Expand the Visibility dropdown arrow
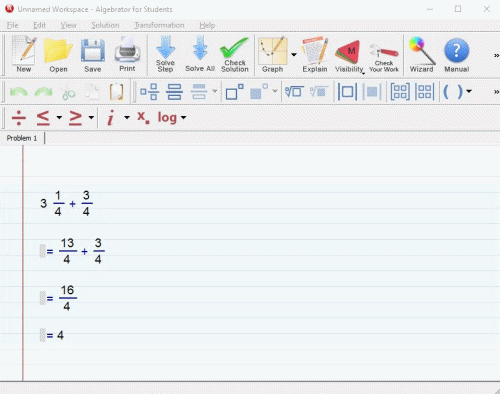Image resolution: width=500 pixels, height=394 pixels. [x=363, y=73]
